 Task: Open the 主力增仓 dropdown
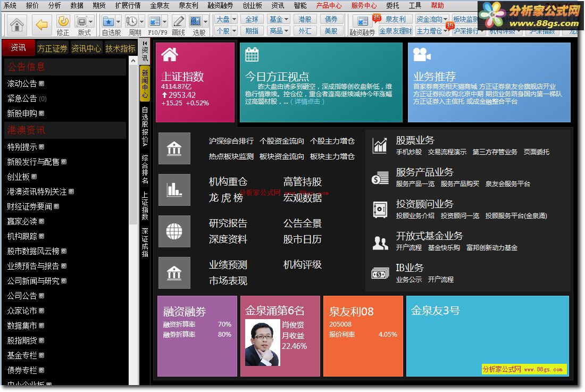pos(432,31)
